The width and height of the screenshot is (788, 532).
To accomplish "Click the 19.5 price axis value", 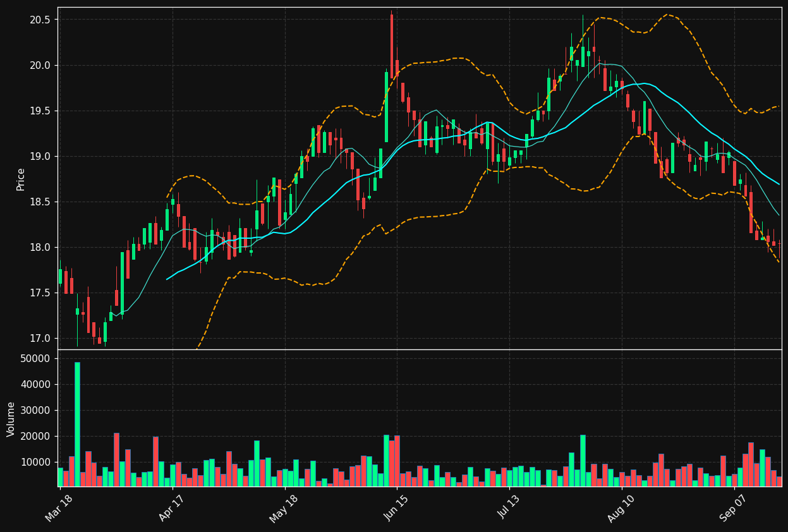I will [40, 111].
